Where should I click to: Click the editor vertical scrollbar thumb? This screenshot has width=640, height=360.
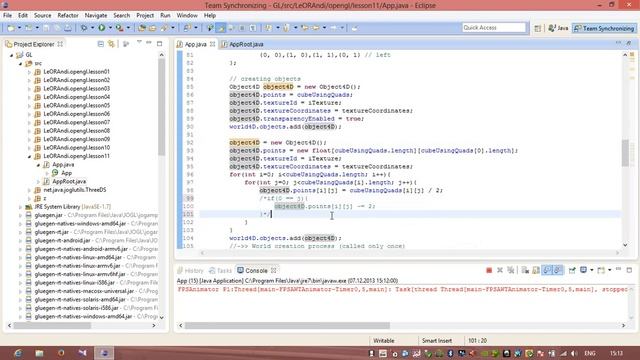(x=625, y=153)
